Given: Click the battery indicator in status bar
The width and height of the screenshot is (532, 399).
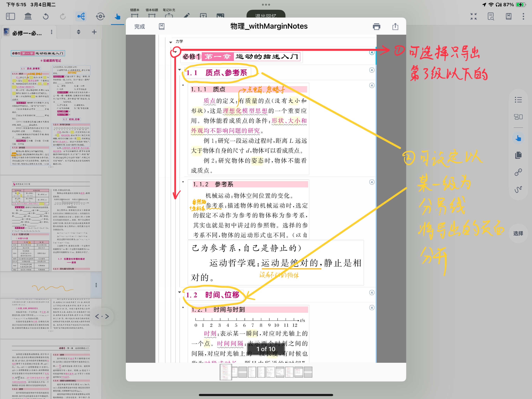Looking at the screenshot, I should point(521,4).
